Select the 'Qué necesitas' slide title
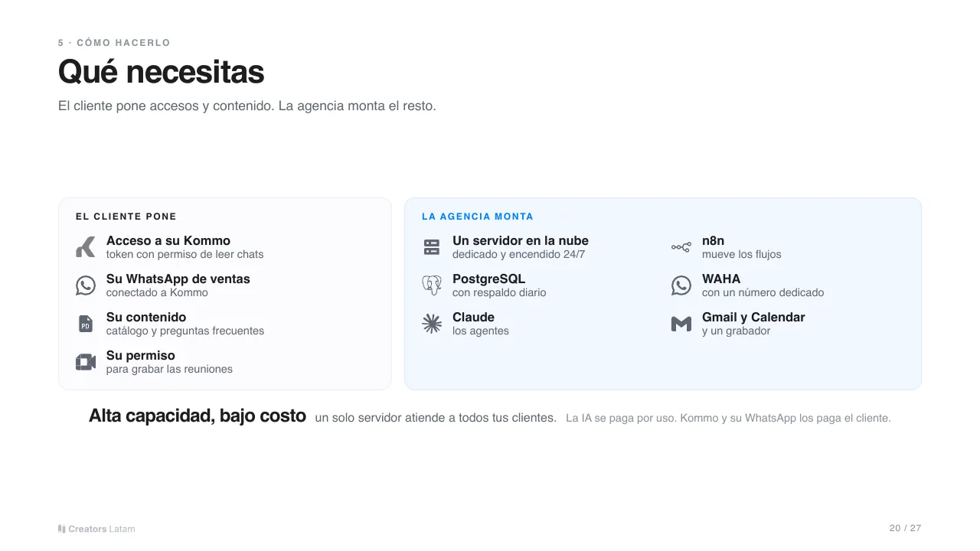Viewport: 980px width, 551px height. [x=161, y=72]
